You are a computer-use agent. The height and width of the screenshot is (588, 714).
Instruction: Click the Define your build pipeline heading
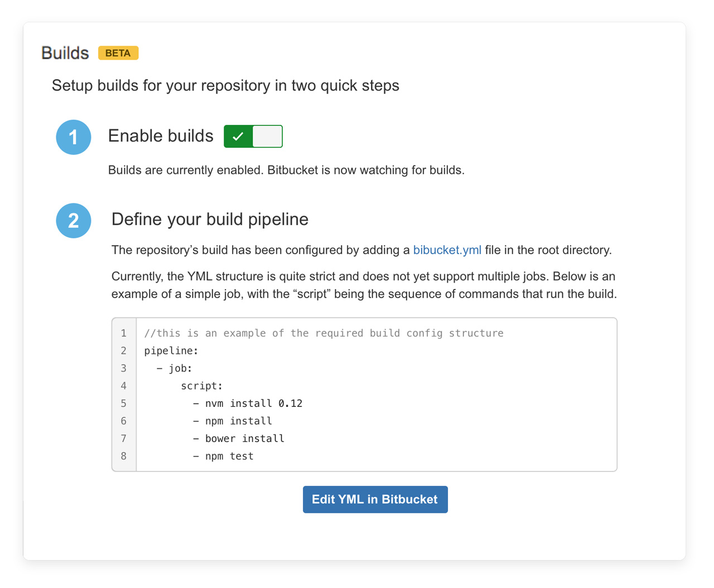pyautogui.click(x=210, y=219)
